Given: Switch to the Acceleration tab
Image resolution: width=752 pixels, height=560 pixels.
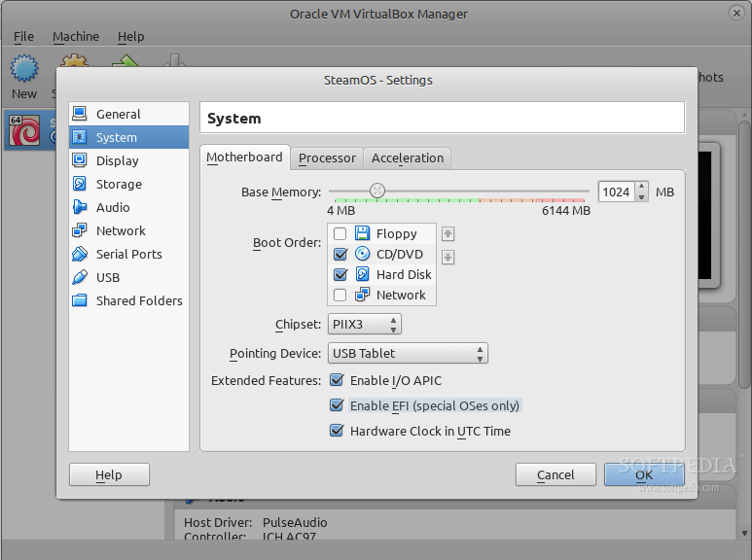Looking at the screenshot, I should pyautogui.click(x=408, y=157).
